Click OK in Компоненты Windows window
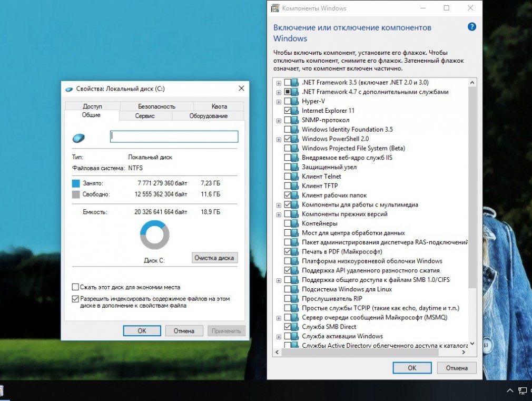Screen dimensions: 532x401 point(412,368)
